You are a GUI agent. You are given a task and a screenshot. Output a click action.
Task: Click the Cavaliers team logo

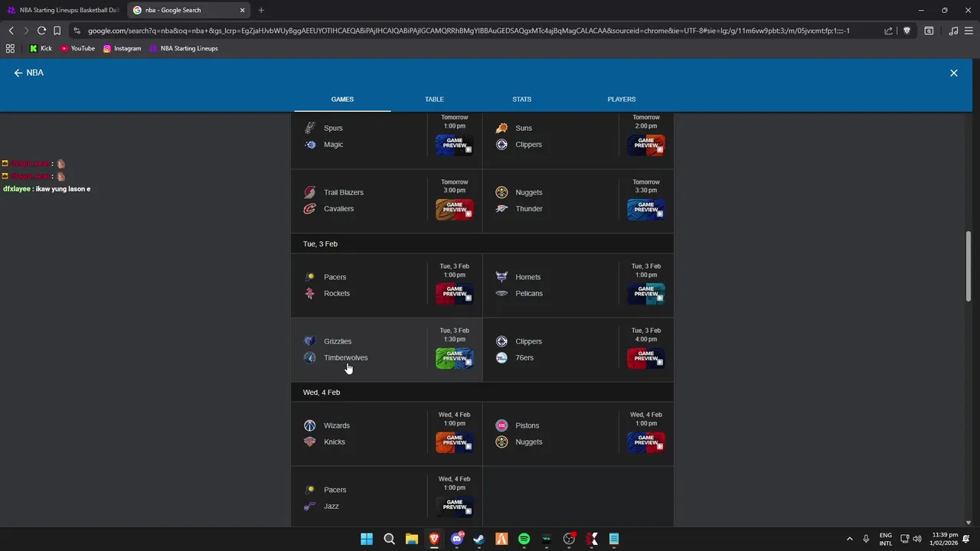tap(310, 209)
